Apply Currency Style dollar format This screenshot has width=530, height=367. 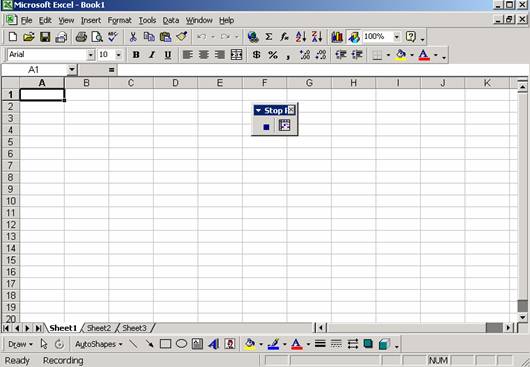257,54
